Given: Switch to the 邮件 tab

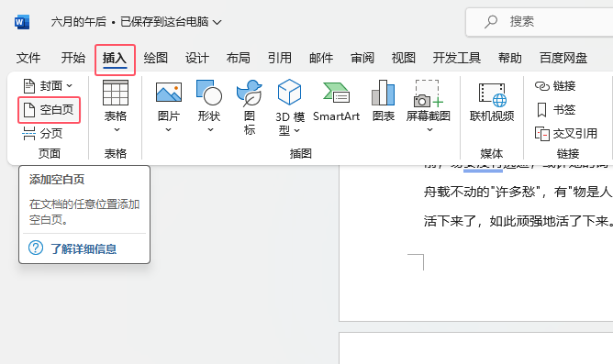Looking at the screenshot, I should click(321, 58).
